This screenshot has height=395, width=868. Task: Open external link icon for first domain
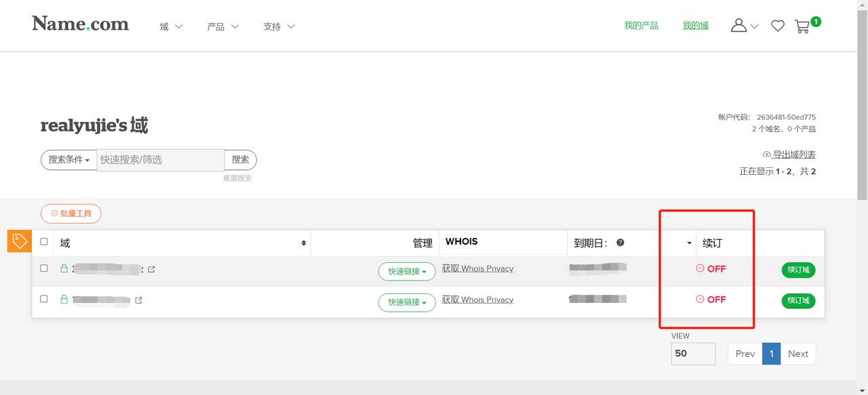click(151, 270)
